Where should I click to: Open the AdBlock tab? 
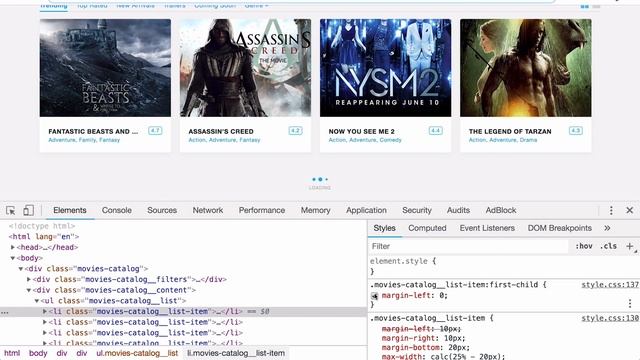501,210
